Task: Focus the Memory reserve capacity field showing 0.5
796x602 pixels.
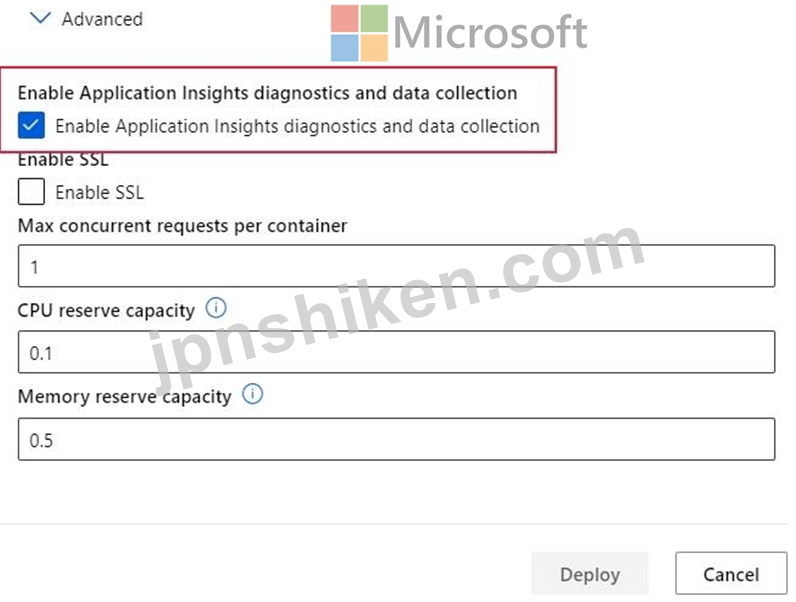Action: 396,439
